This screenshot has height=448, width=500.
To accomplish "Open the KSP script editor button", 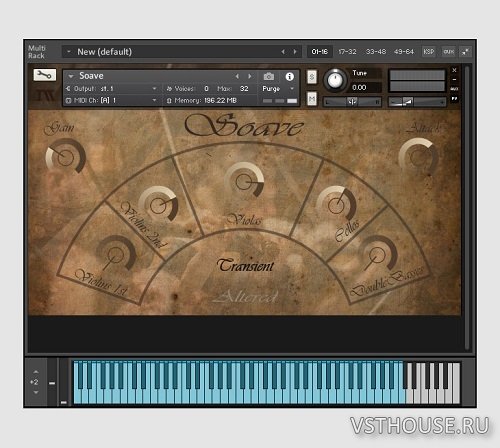I will (x=429, y=52).
